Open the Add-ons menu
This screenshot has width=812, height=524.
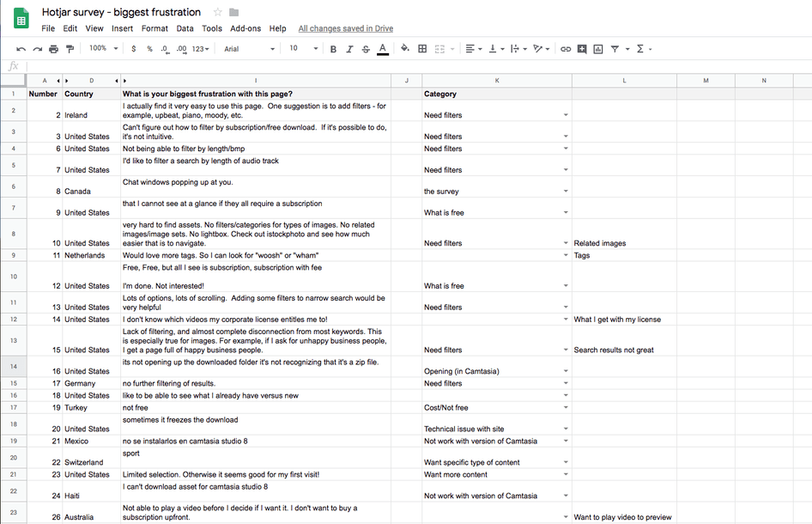click(x=245, y=28)
